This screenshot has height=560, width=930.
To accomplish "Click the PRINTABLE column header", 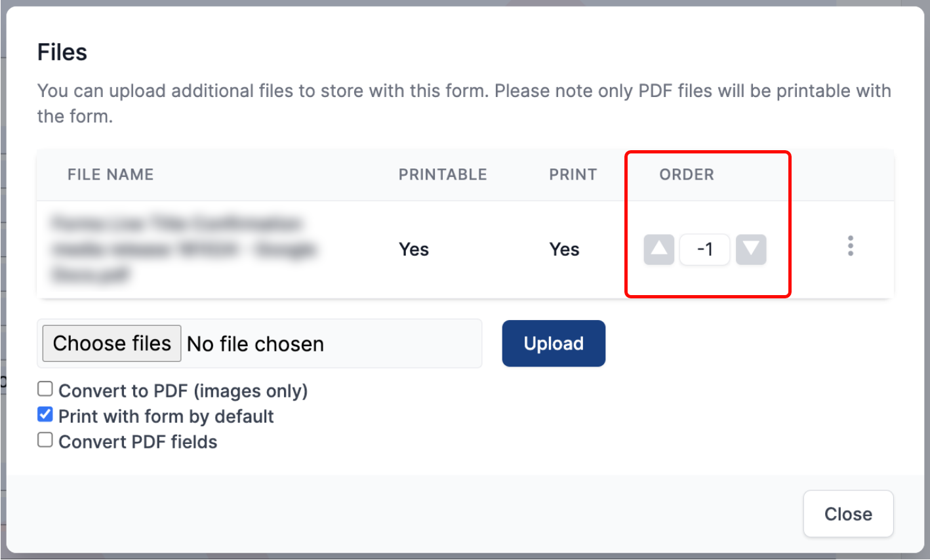I will pyautogui.click(x=443, y=174).
